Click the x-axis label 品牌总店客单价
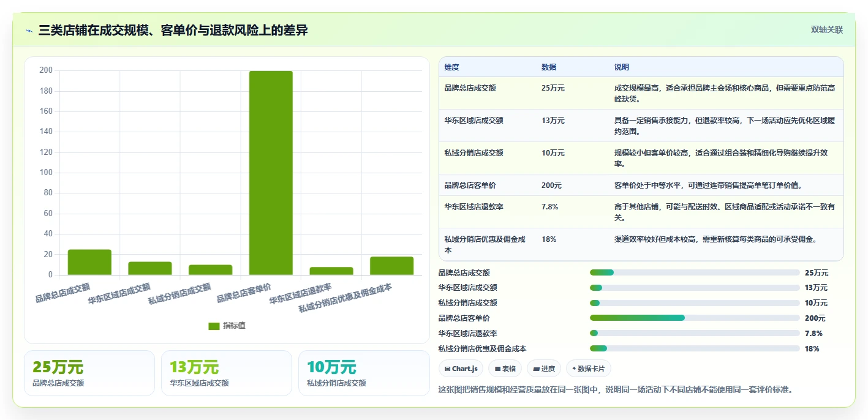Viewport: 868px width, 420px height. coord(244,293)
